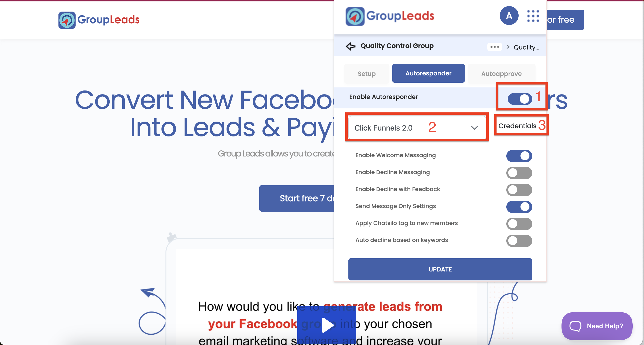Turn on Enable Decline Messaging toggle

tap(519, 173)
